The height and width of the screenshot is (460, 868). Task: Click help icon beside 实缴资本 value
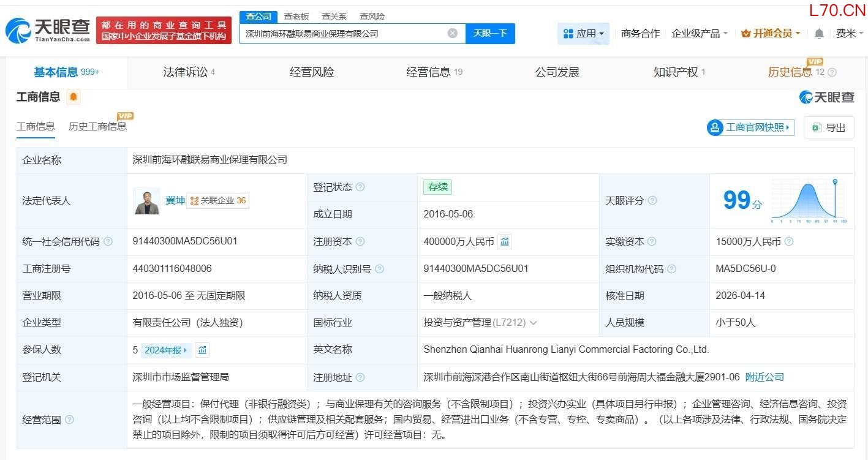(789, 241)
